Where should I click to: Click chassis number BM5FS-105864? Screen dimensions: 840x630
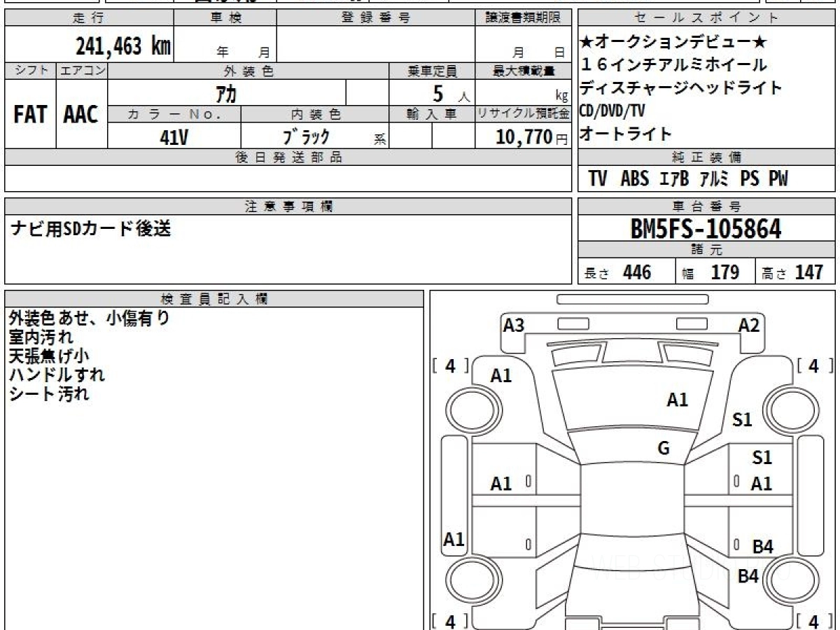[706, 229]
